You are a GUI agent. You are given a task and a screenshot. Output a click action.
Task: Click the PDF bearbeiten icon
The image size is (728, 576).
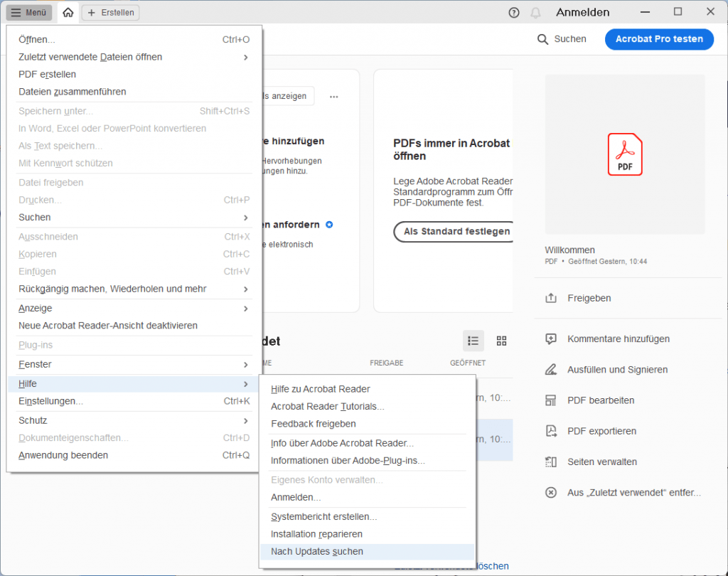[550, 400]
